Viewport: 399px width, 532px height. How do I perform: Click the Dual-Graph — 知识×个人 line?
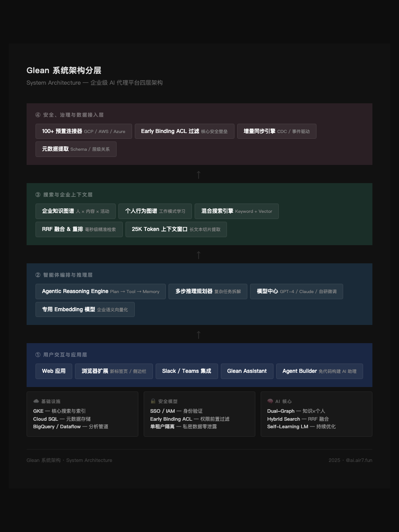point(296,411)
